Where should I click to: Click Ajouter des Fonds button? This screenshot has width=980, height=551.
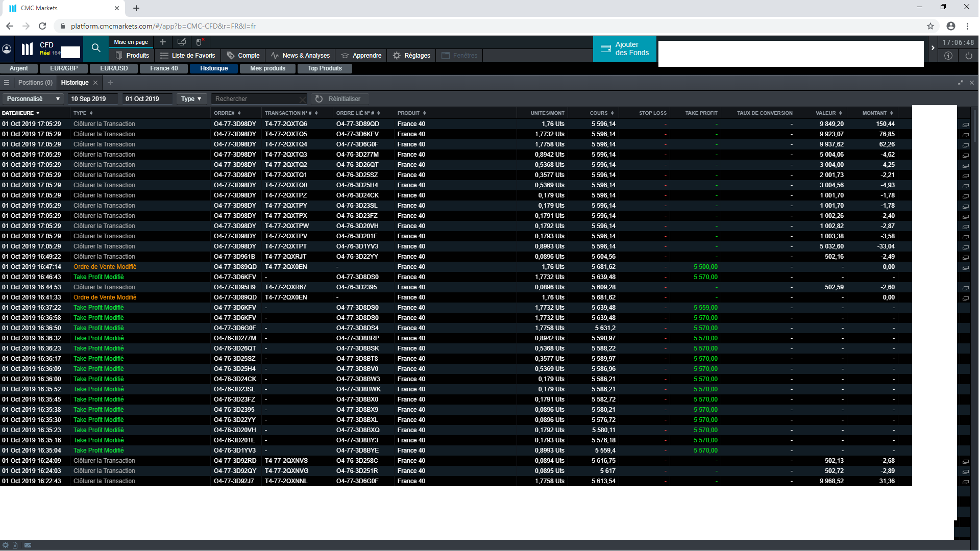pos(625,49)
